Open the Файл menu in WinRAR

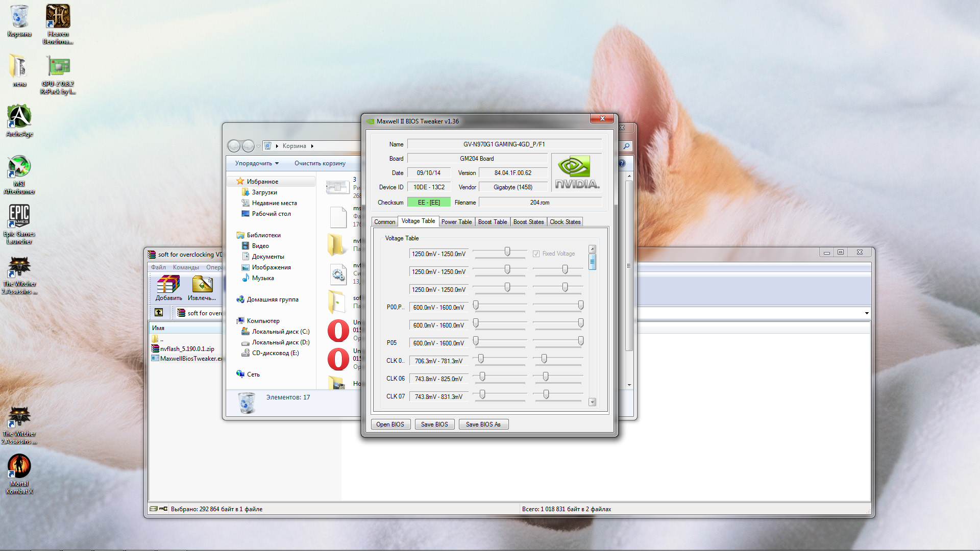[158, 267]
